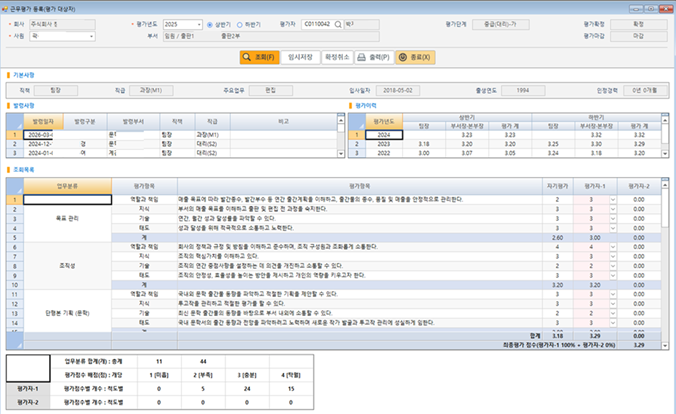Image resolution: width=676 pixels, height=414 pixels.
Task: Select the 상반기 radio button
Action: (210, 25)
